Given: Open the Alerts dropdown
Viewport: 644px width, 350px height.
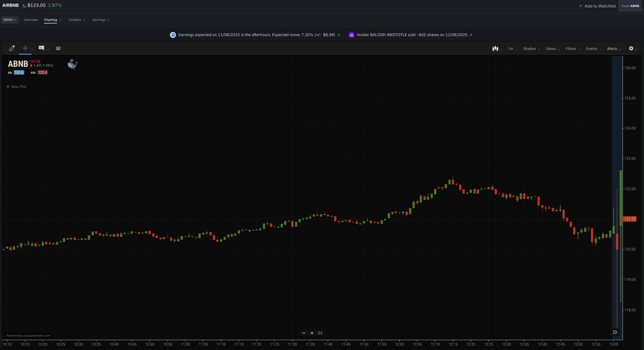Looking at the screenshot, I should tap(614, 49).
